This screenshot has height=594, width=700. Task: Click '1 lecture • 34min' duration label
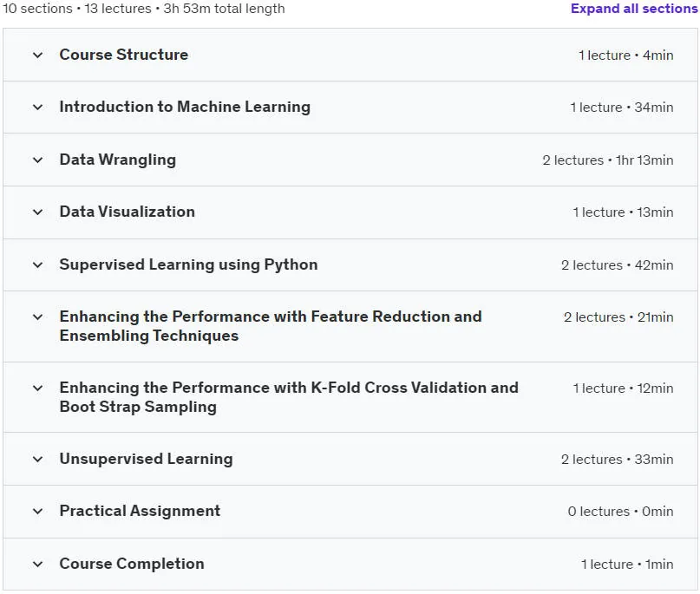(621, 108)
